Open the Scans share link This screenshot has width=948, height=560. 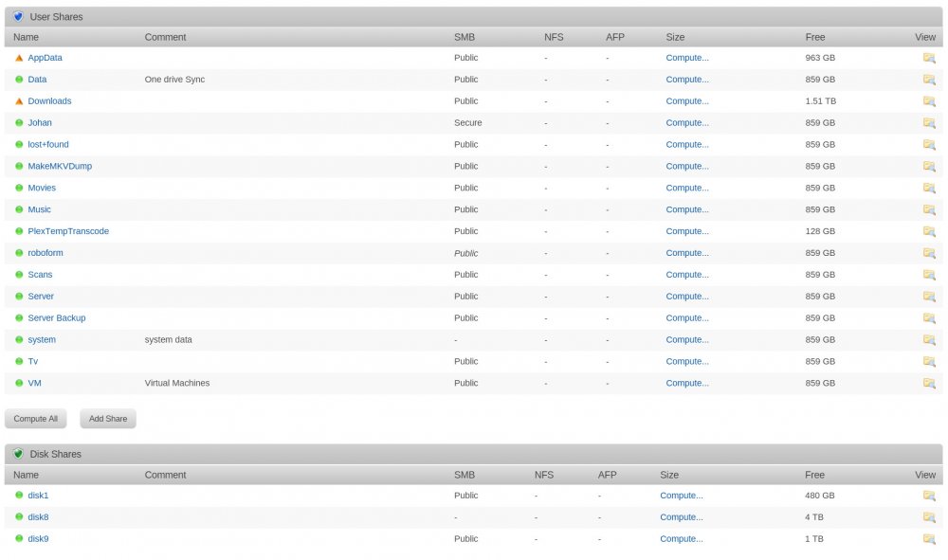click(40, 275)
